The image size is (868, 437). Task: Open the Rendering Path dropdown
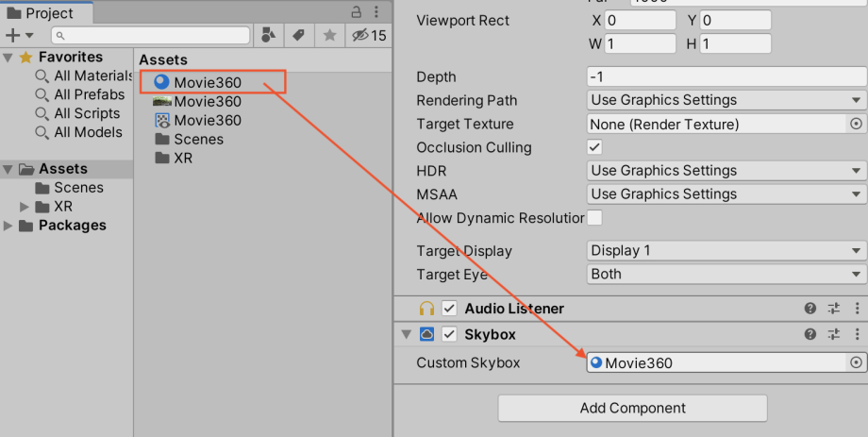[726, 100]
